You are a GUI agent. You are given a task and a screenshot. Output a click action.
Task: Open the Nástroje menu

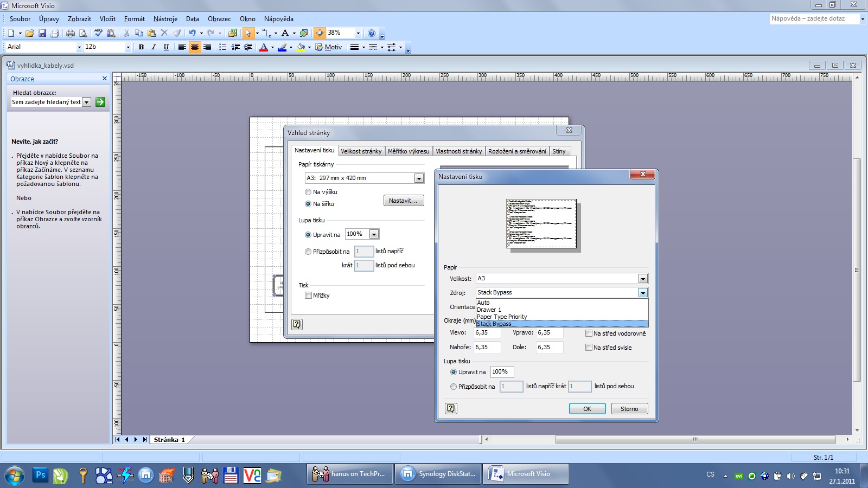point(165,19)
